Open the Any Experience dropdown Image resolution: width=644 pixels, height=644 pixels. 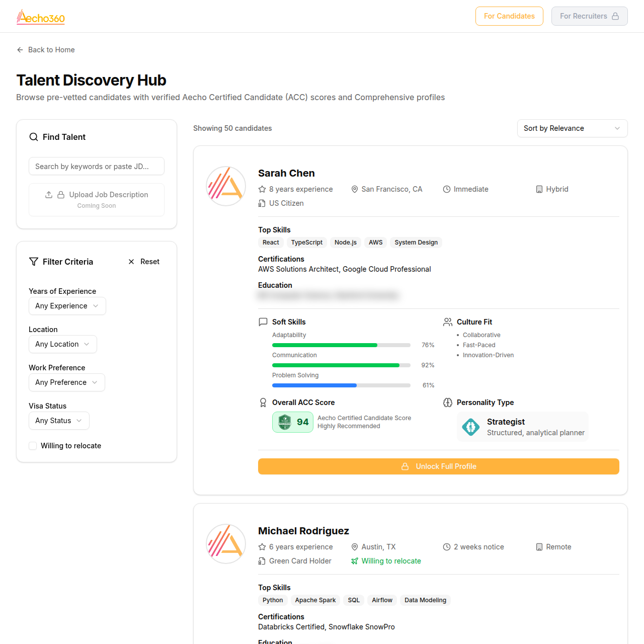pos(67,306)
